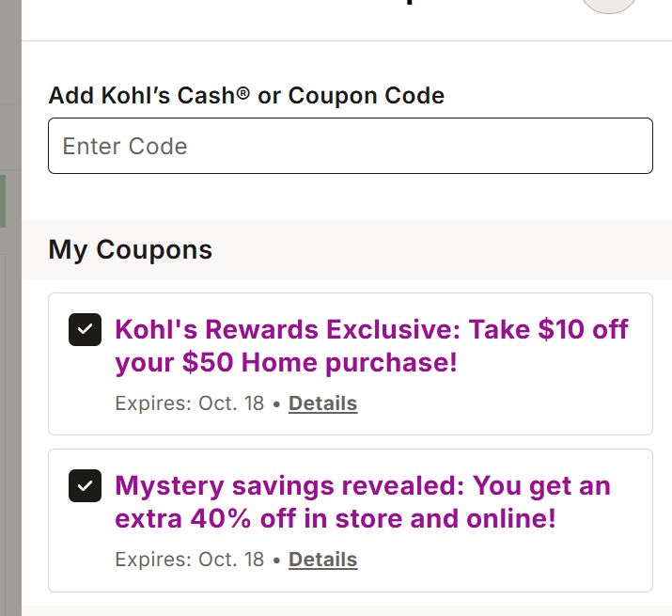Uncheck the extra 40% off Mystery savings coupon

[x=85, y=485]
